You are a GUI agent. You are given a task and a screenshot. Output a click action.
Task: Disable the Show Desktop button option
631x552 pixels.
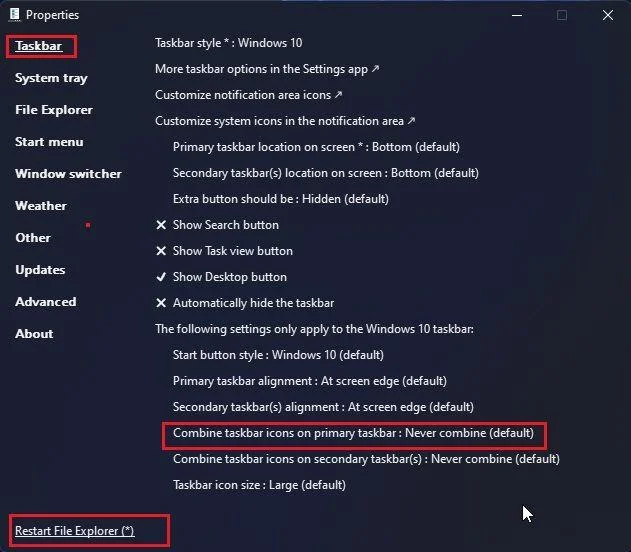pyautogui.click(x=229, y=277)
